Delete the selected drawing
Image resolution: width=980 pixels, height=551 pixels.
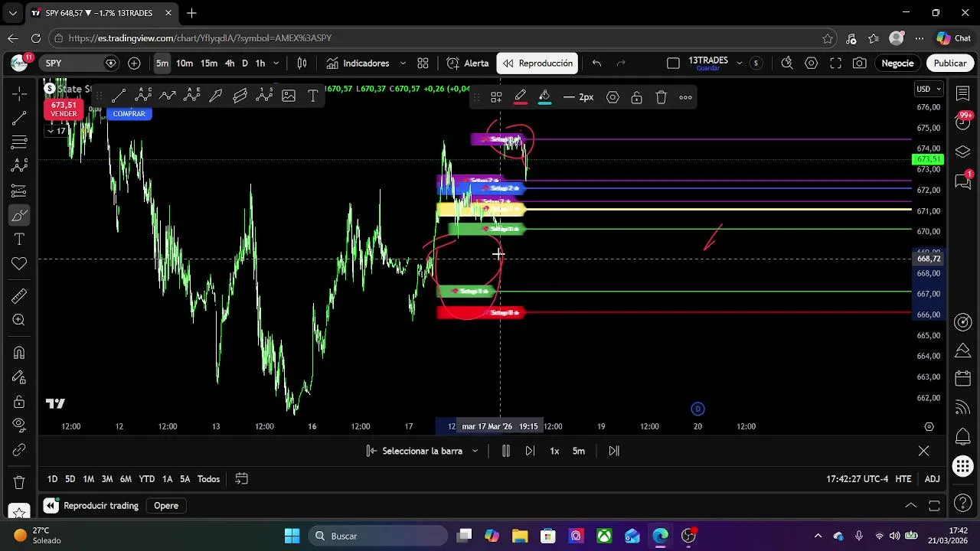tap(661, 97)
